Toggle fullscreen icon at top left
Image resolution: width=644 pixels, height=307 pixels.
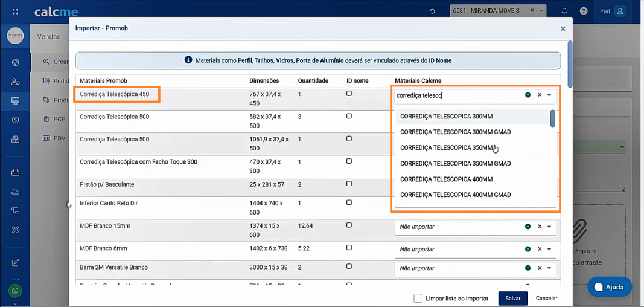click(15, 11)
